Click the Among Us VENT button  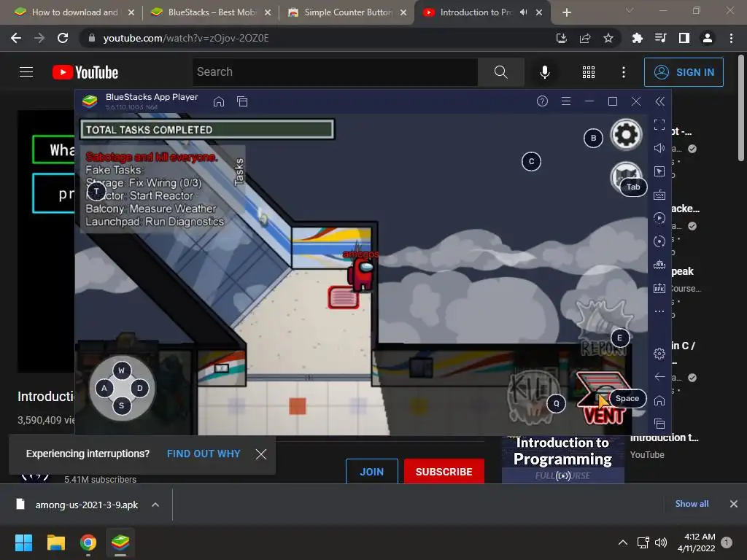point(603,399)
